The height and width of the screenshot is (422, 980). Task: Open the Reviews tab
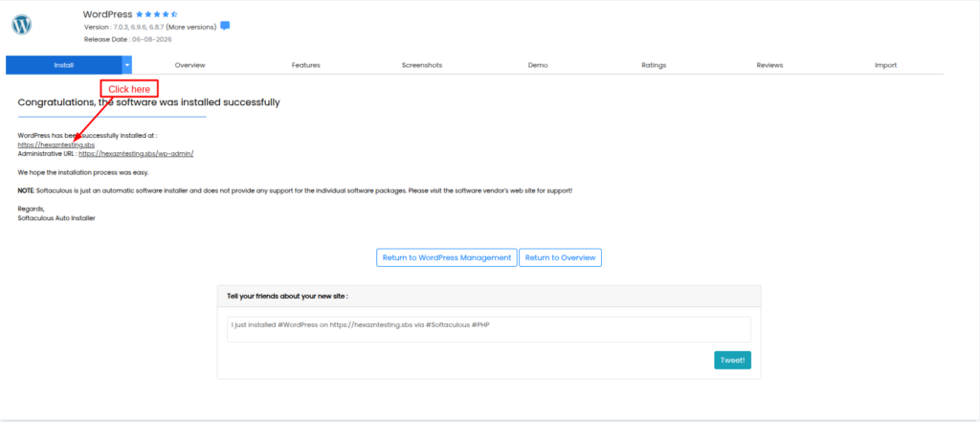[769, 65]
